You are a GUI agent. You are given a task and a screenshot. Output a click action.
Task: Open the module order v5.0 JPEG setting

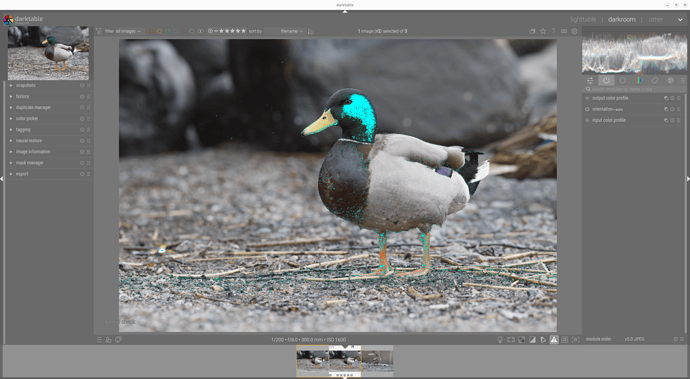pos(634,339)
